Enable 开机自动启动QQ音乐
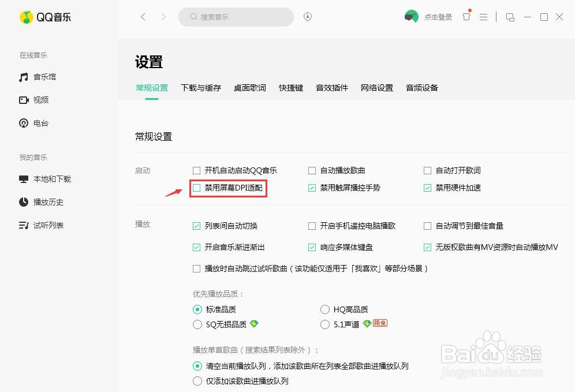This screenshot has height=392, width=575. point(196,170)
